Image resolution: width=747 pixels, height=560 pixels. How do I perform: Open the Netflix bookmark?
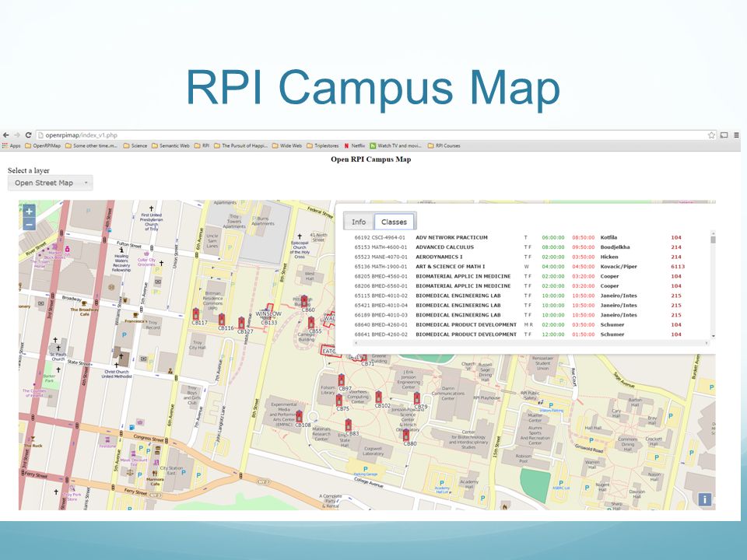[355, 145]
